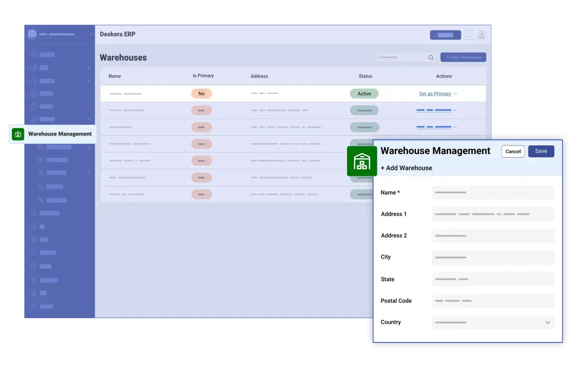Open the Country dropdown
This screenshot has width=588, height=368.
click(548, 322)
